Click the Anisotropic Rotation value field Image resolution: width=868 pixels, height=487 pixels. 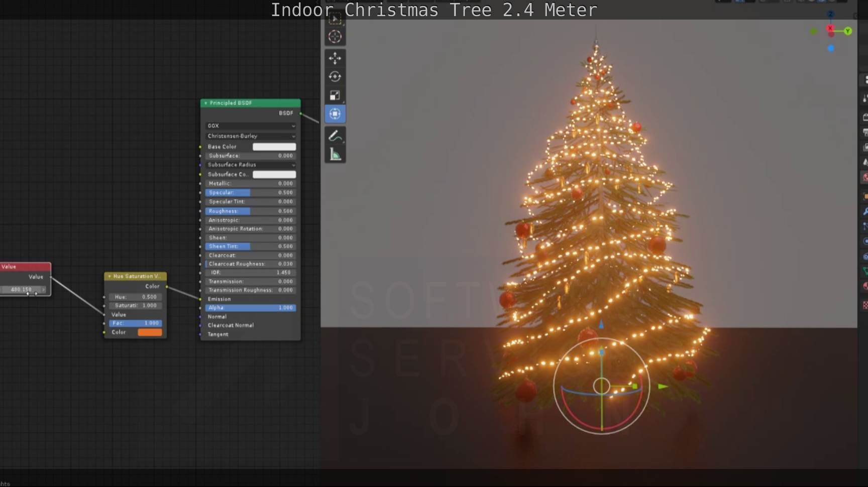251,228
